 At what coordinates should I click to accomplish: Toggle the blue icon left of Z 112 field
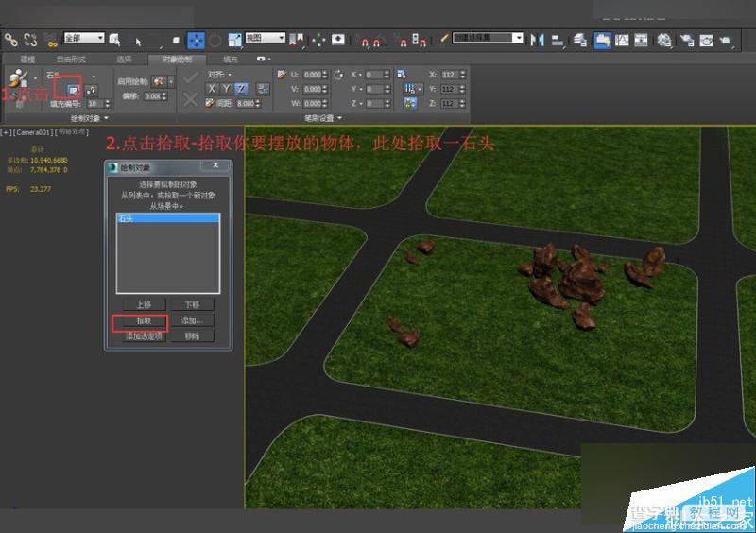pos(410,103)
